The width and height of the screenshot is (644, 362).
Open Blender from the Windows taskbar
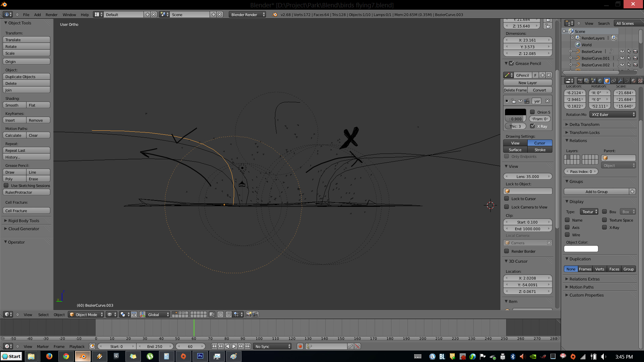[83, 356]
